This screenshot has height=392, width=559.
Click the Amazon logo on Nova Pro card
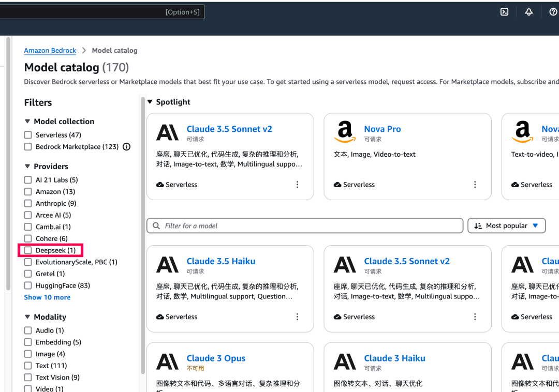[345, 132]
